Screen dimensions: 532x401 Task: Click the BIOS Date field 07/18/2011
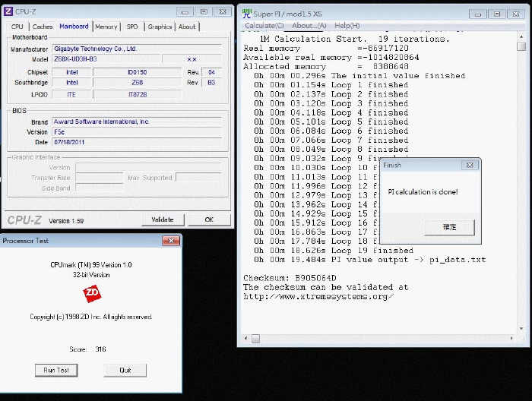click(137, 142)
